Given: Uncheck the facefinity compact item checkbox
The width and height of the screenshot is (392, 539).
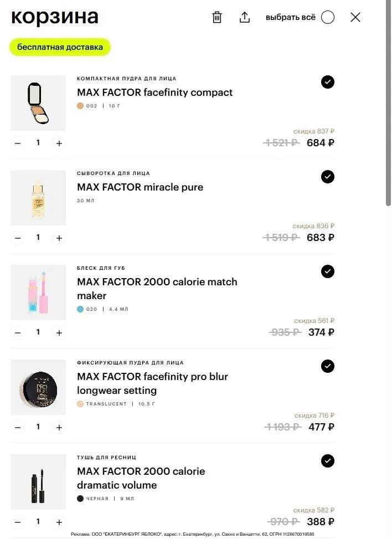Looking at the screenshot, I should [x=328, y=82].
